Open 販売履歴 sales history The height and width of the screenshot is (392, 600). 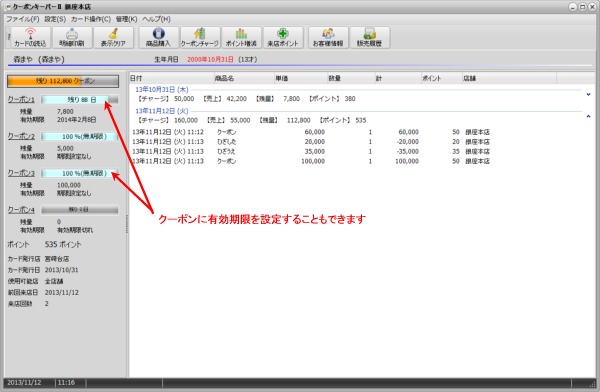point(370,38)
